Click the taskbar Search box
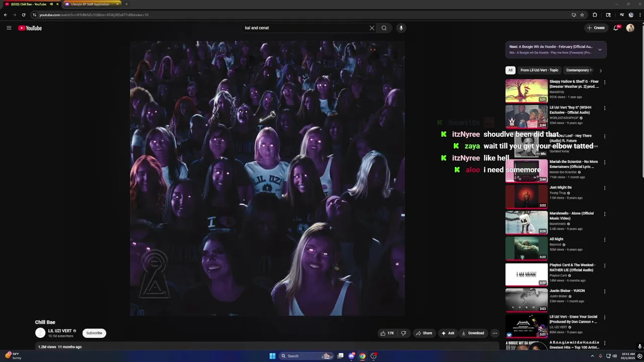 305,356
